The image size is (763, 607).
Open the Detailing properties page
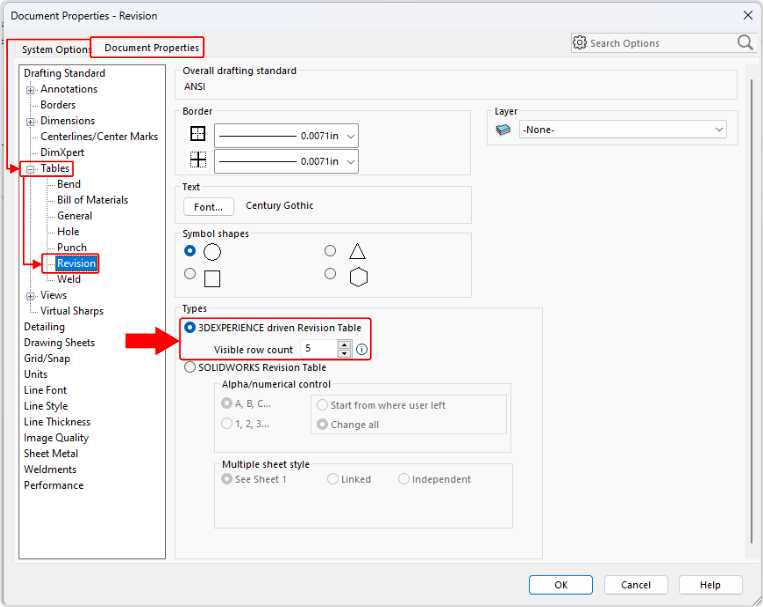[x=44, y=327]
